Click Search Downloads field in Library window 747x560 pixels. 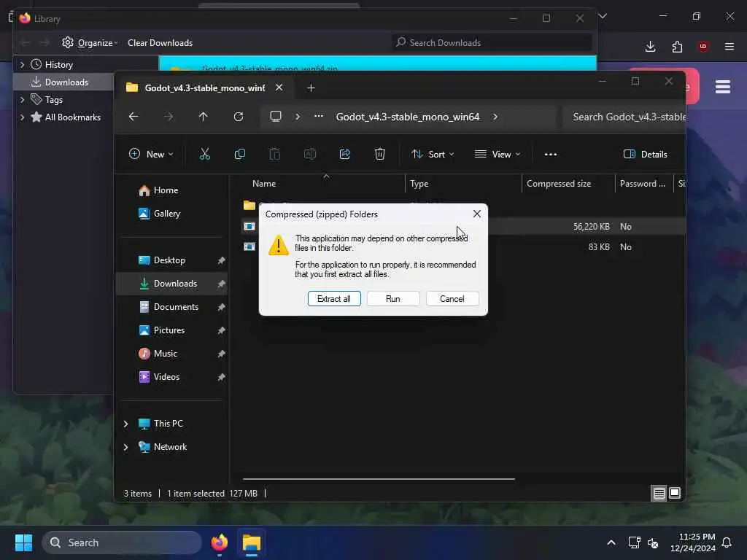coord(492,43)
